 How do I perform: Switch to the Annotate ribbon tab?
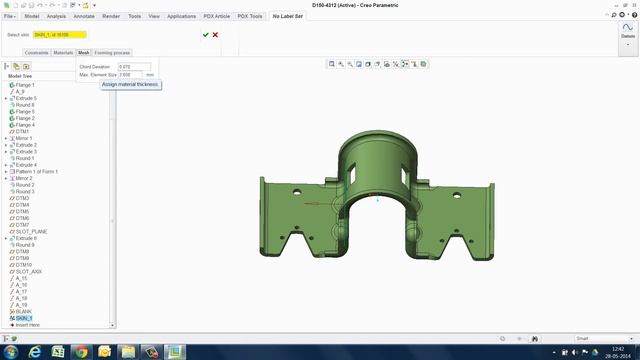point(84,16)
